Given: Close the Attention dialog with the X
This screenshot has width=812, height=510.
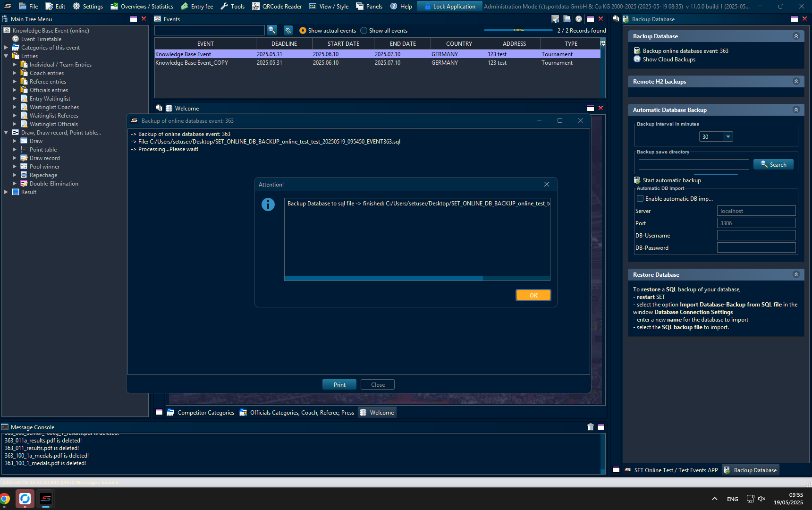Looking at the screenshot, I should pos(547,184).
